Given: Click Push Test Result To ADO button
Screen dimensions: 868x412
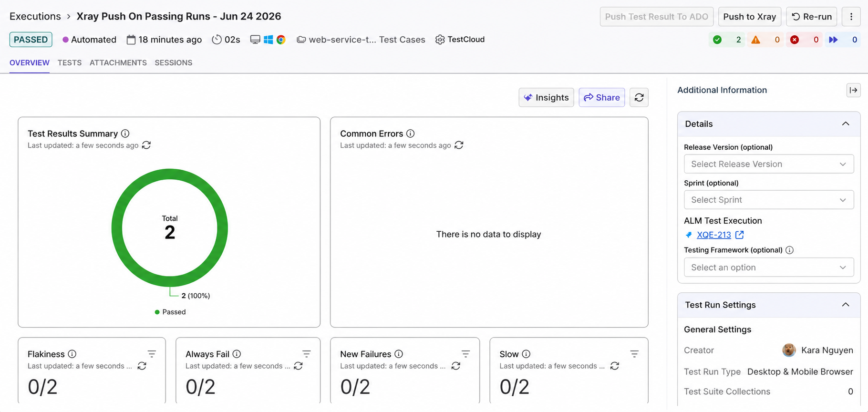Looking at the screenshot, I should click(x=657, y=17).
